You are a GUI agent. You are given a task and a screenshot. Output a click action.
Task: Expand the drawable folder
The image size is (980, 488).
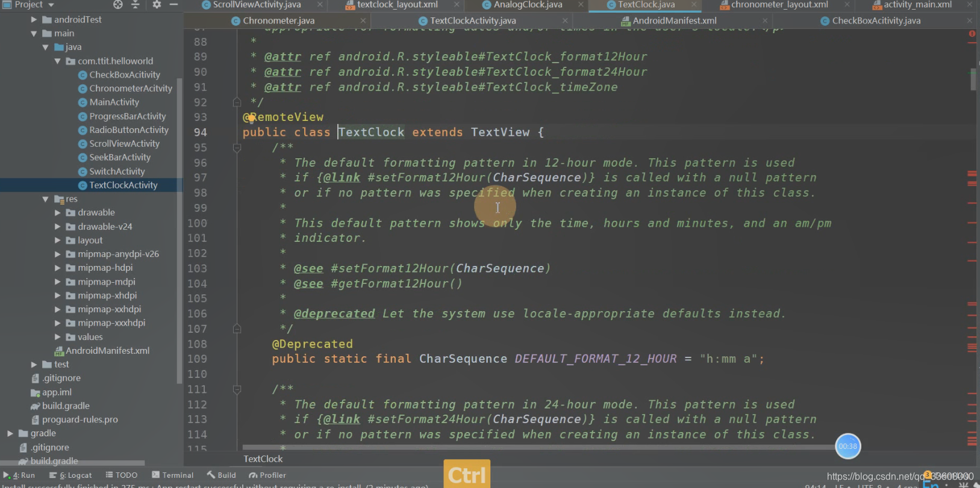point(57,213)
